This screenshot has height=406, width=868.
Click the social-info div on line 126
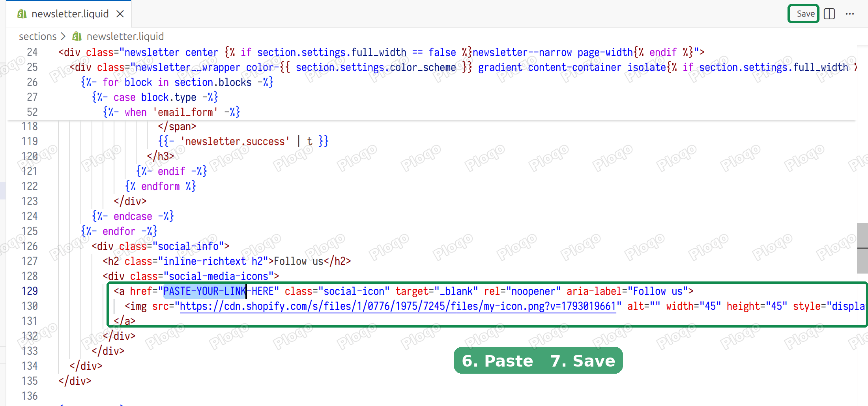coord(160,246)
